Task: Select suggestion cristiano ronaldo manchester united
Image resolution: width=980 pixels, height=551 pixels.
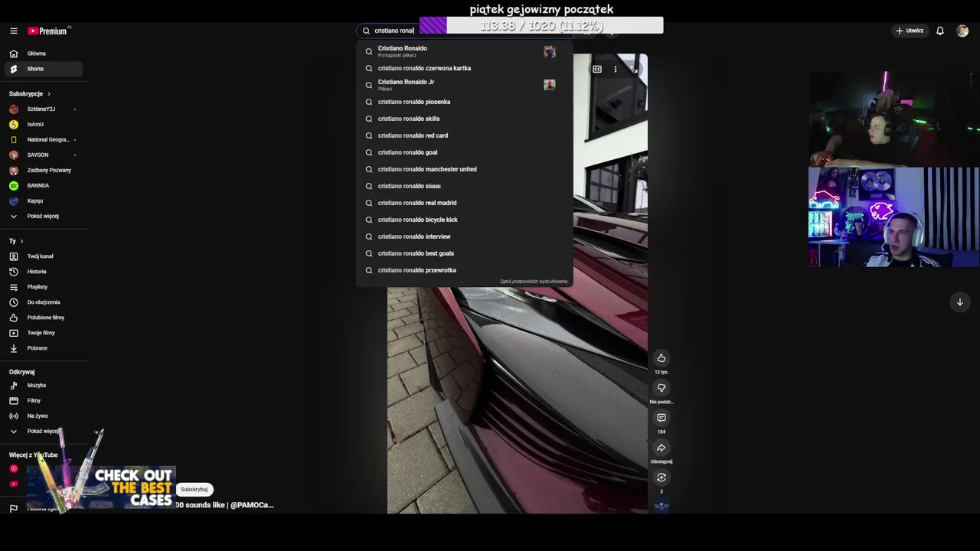Action: pyautogui.click(x=465, y=169)
